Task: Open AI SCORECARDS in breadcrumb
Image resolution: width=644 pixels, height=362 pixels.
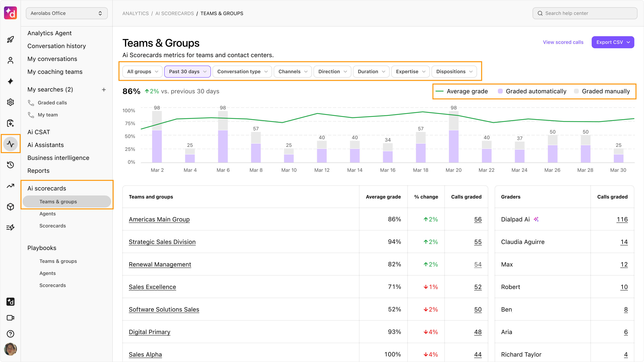Action: [x=174, y=13]
